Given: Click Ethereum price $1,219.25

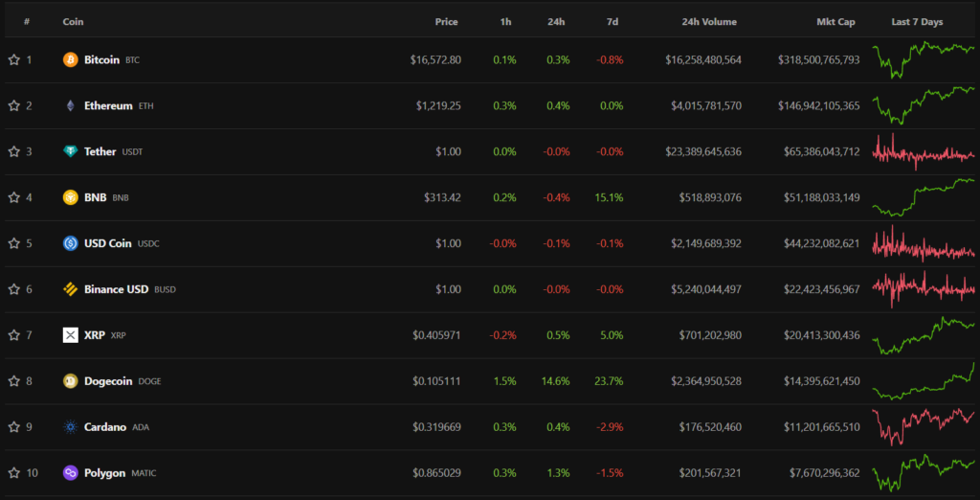Looking at the screenshot, I should click(x=438, y=105).
